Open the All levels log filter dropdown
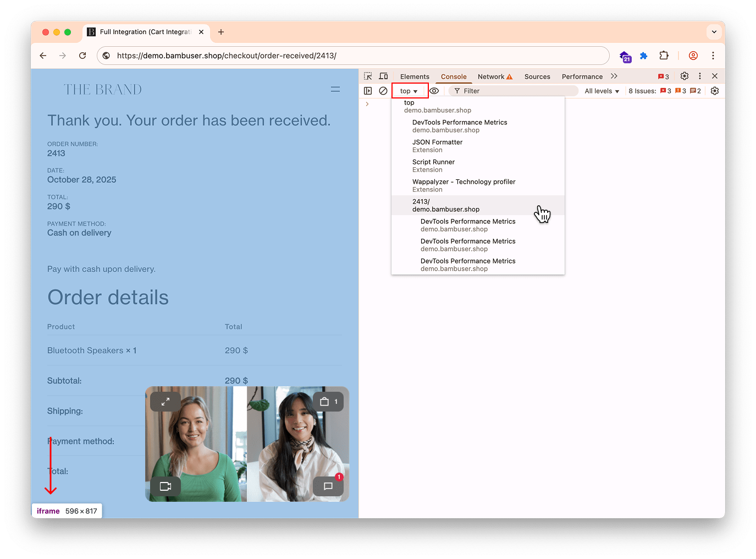This screenshot has height=559, width=756. 601,90
